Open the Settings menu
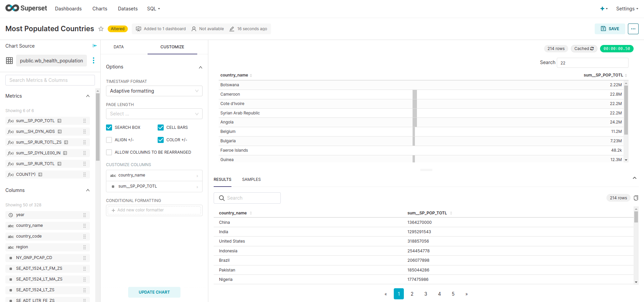This screenshot has width=644, height=302. pos(627,9)
